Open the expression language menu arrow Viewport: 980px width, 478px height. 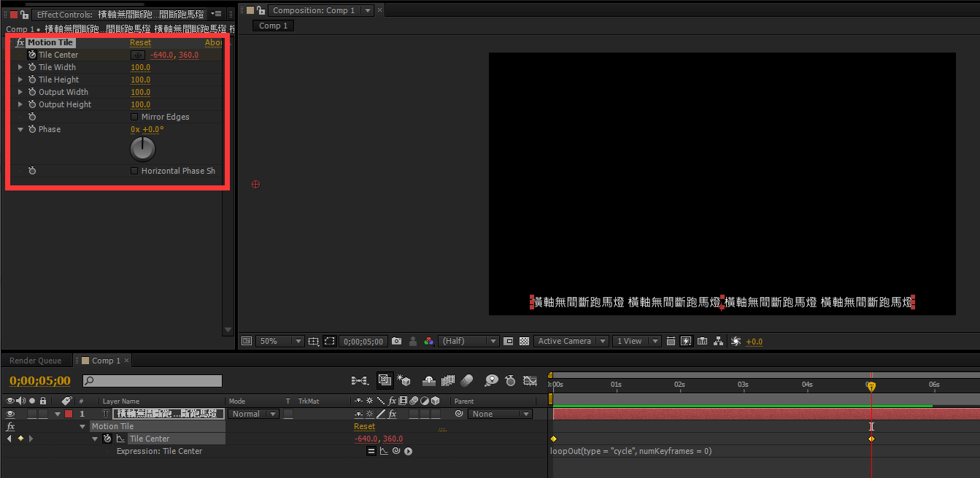tap(408, 451)
